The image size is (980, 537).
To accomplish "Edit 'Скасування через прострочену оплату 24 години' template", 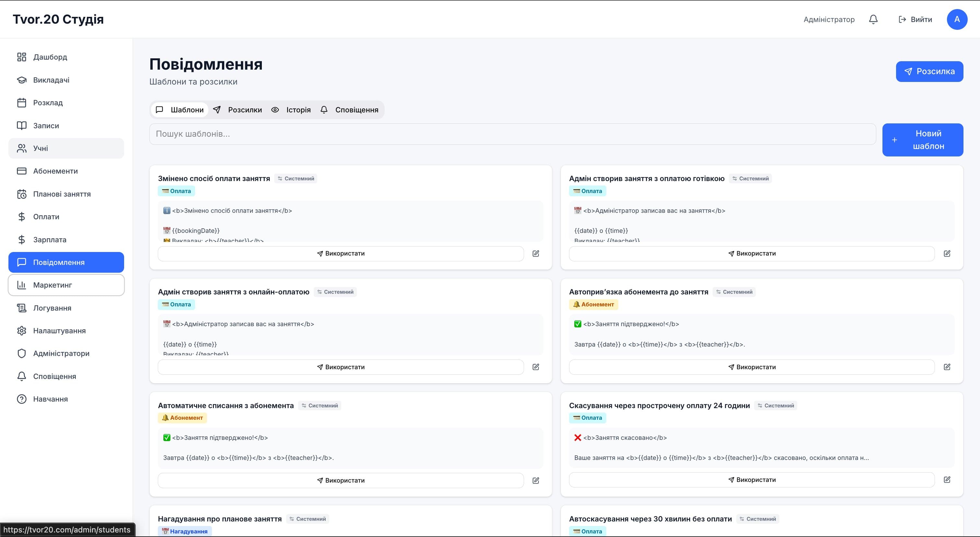I will pyautogui.click(x=947, y=480).
